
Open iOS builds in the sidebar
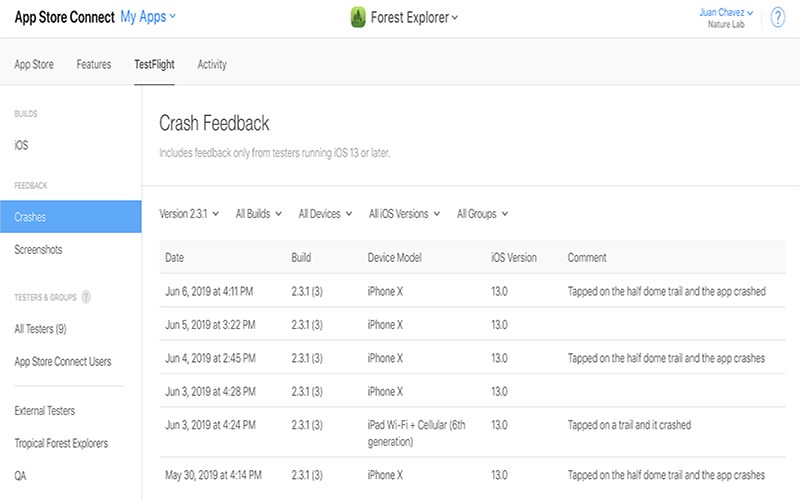point(21,145)
